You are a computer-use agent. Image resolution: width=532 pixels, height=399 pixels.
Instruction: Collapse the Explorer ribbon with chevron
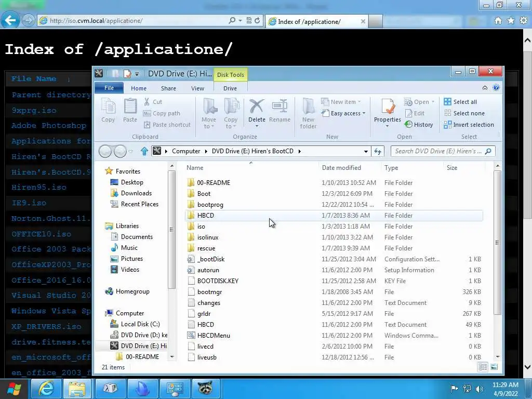coord(485,88)
